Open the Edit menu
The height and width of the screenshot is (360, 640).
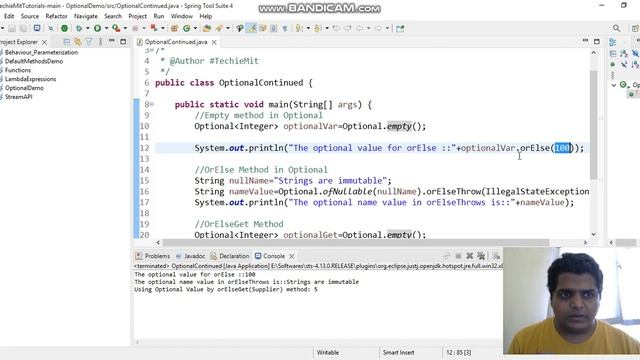tap(9, 16)
